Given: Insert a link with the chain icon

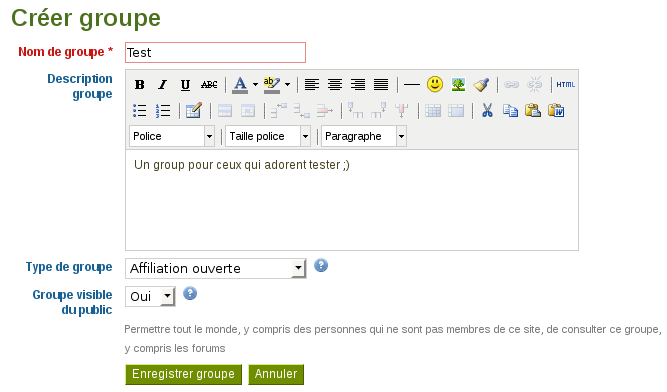Looking at the screenshot, I should click(511, 85).
